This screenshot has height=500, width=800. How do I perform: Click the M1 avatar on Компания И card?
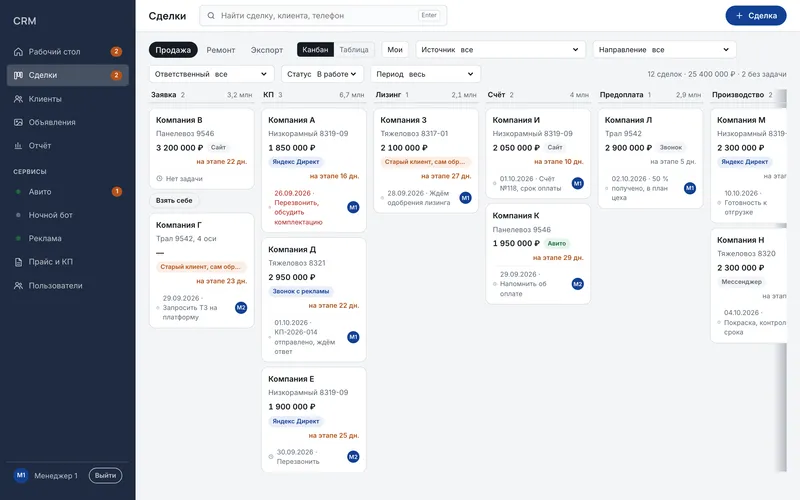coord(578,183)
